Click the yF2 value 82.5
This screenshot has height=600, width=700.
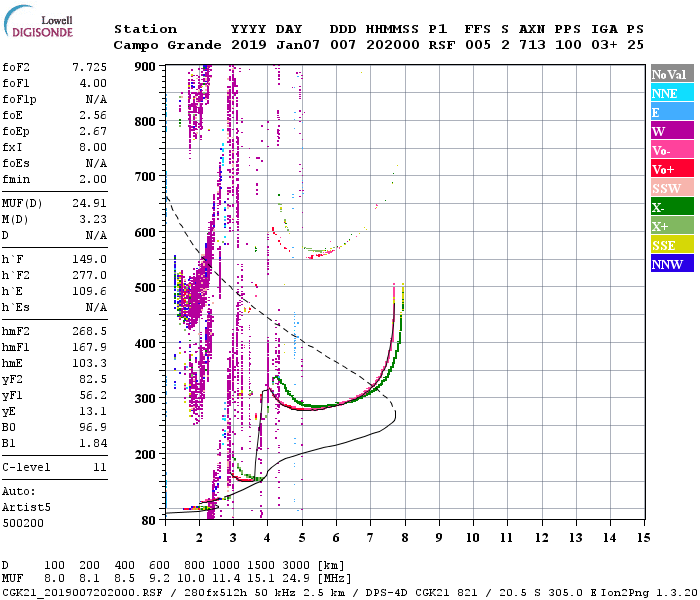tap(93, 379)
